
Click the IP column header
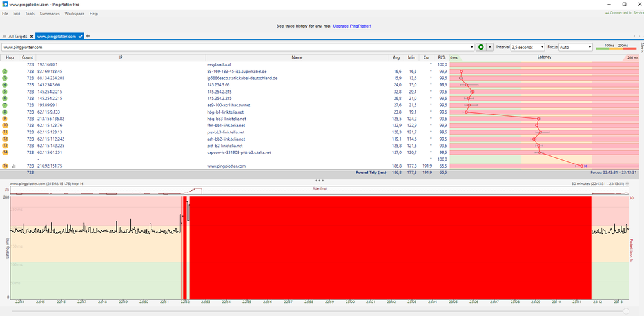pos(121,57)
